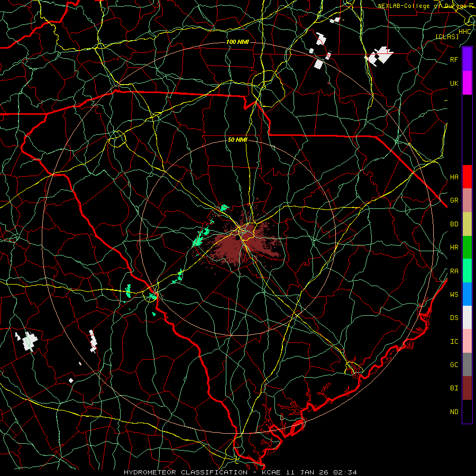Click the HYDROMETEOR CLASSIFICATION title text
The image size is (476, 476).
(x=186, y=472)
